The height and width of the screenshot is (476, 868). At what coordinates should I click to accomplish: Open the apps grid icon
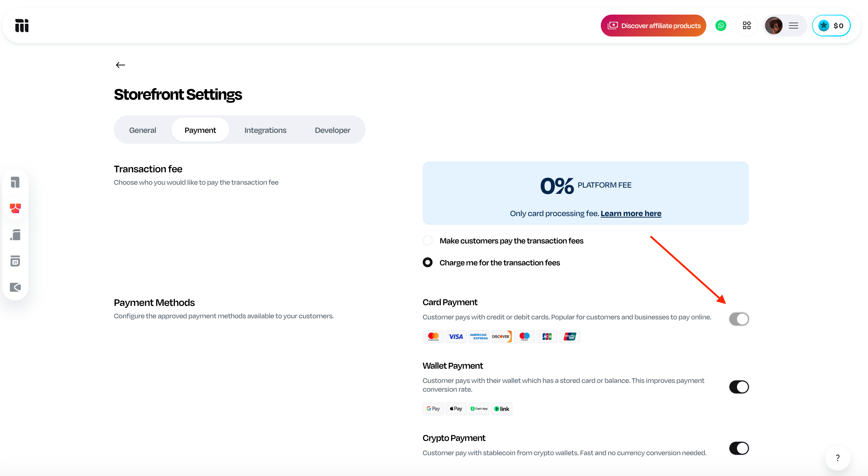coord(746,26)
